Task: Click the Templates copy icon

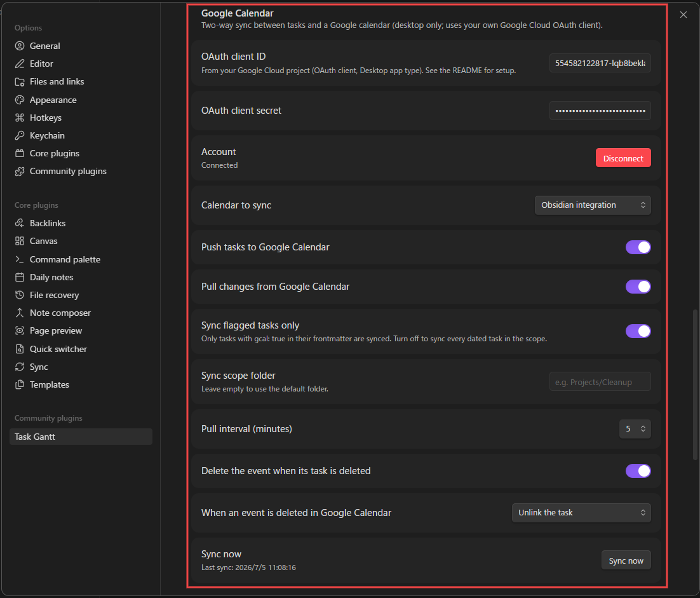Action: (x=20, y=385)
